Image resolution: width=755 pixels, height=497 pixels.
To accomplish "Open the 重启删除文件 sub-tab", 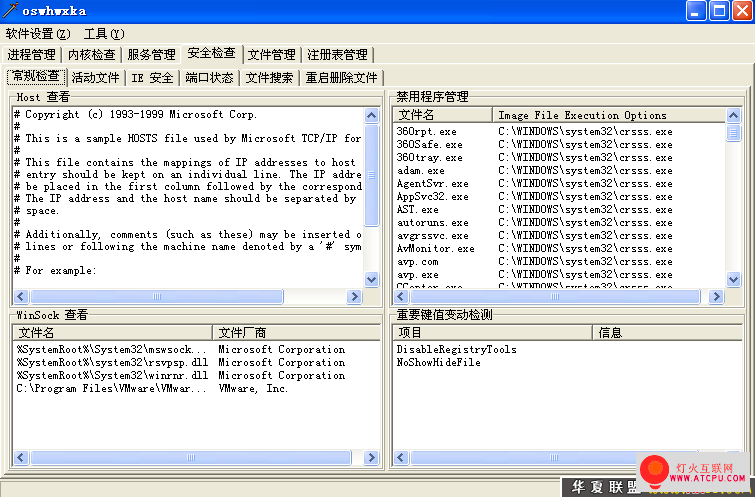I will [341, 78].
